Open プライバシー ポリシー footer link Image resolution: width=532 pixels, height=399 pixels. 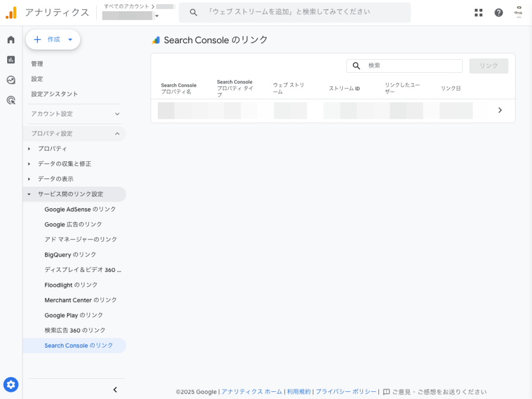346,392
